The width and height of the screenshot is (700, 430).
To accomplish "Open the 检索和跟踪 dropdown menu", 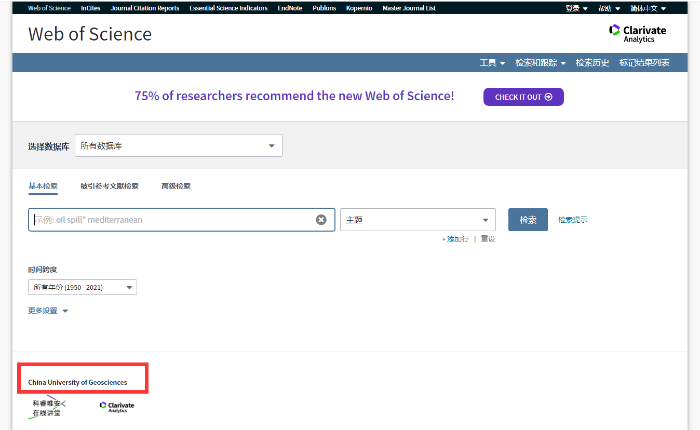I will tap(541, 63).
